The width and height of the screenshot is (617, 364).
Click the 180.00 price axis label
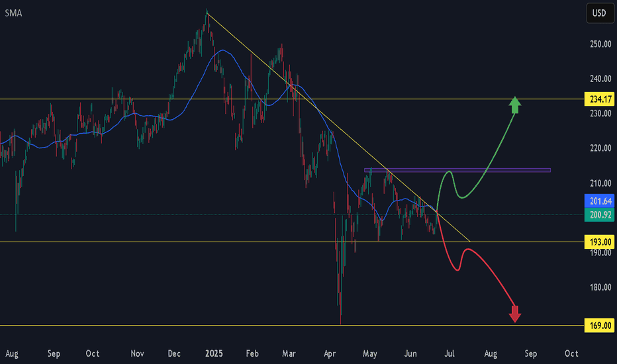click(x=600, y=287)
